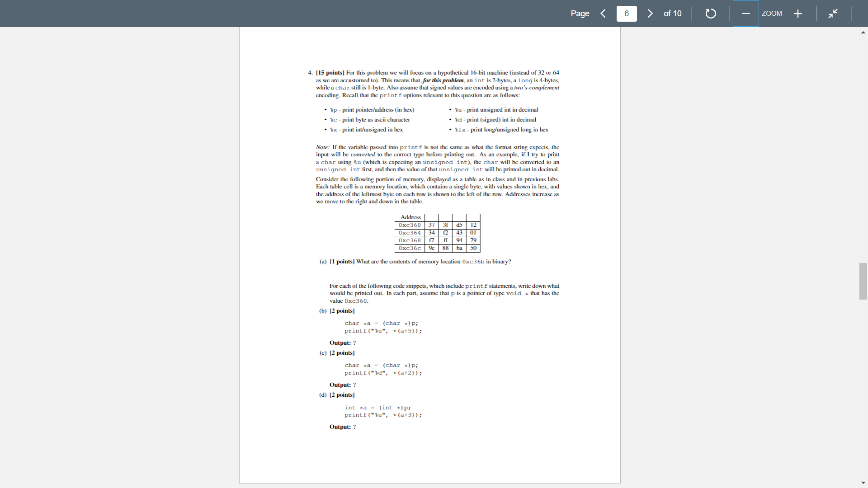The image size is (868, 488).
Task: Click the '%p - print pointer/address' bullet
Action: (x=372, y=110)
